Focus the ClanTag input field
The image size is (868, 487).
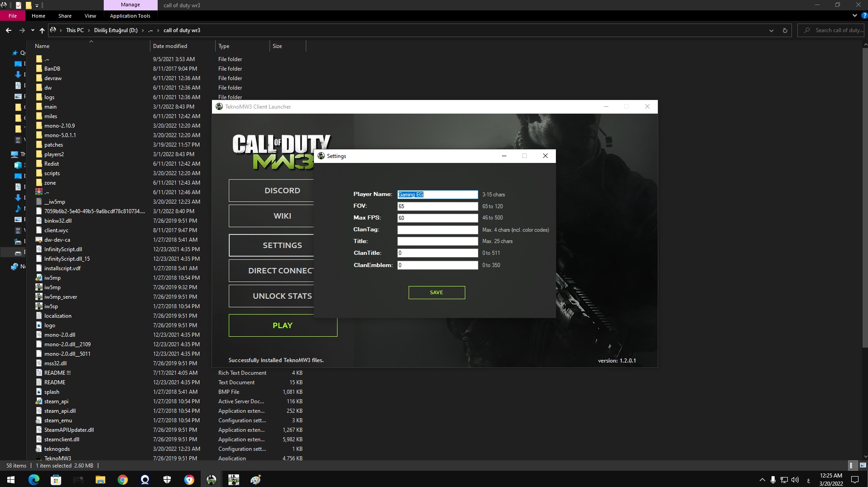(x=438, y=230)
